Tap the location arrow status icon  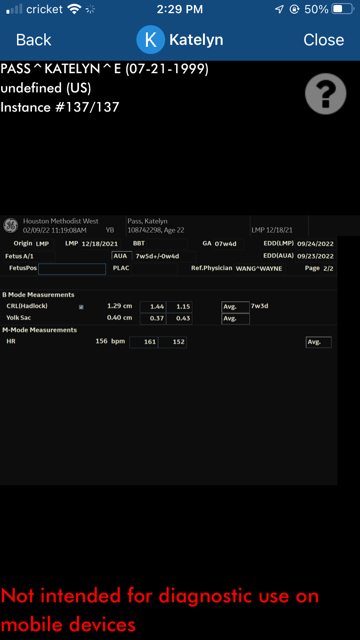[279, 9]
